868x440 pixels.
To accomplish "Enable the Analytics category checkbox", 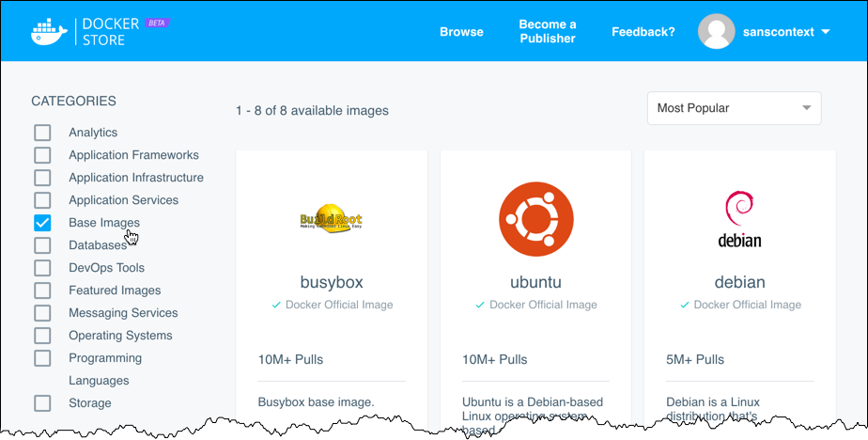I will pyautogui.click(x=42, y=133).
